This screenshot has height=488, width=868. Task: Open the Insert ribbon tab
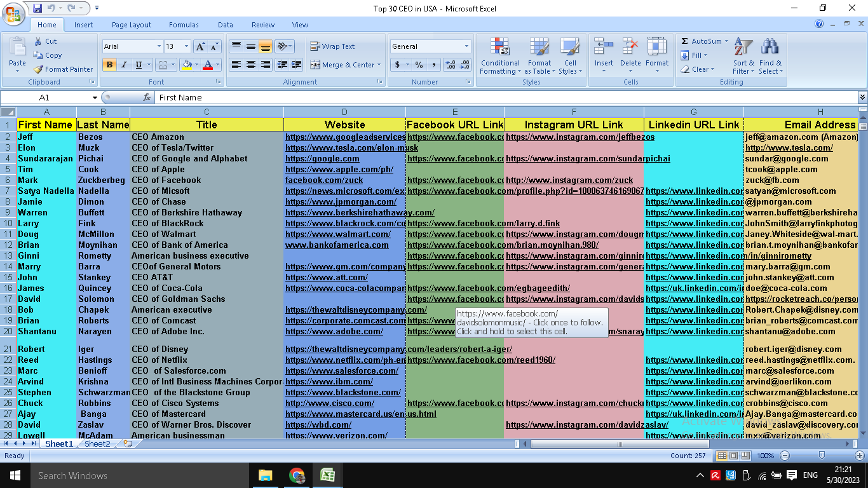click(83, 25)
